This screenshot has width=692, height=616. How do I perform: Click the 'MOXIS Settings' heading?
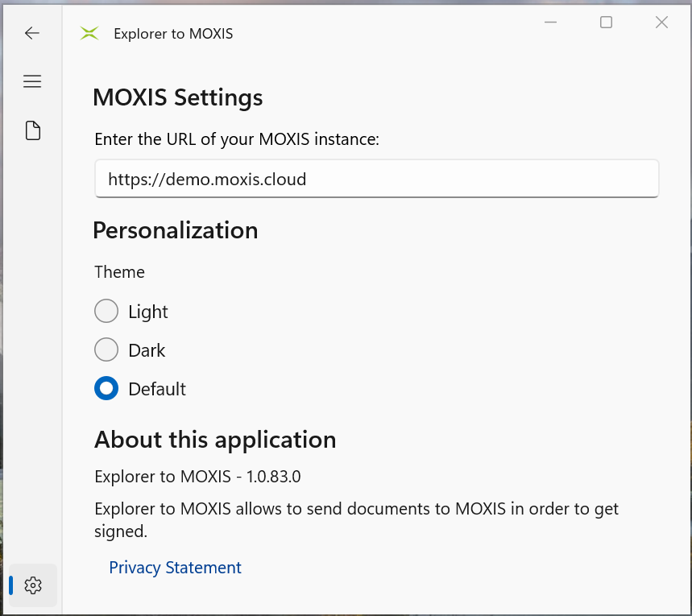[178, 97]
